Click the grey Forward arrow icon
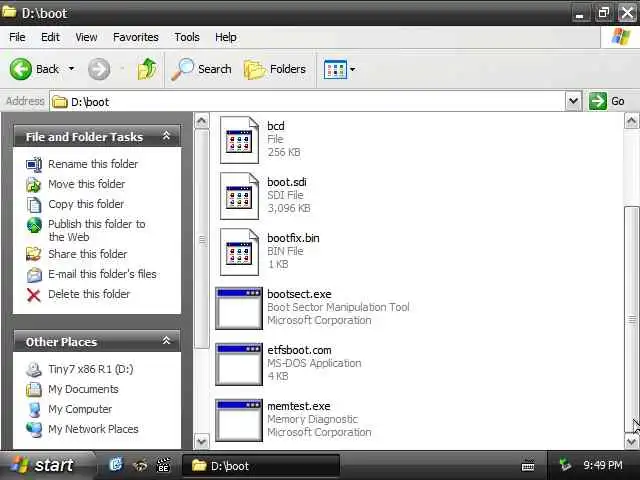The height and width of the screenshot is (480, 640). 99,69
